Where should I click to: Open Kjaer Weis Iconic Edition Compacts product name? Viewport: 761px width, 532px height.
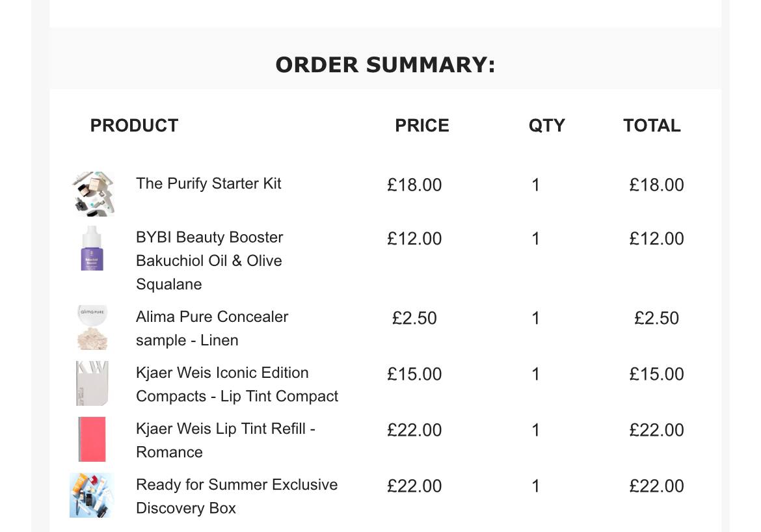237,384
